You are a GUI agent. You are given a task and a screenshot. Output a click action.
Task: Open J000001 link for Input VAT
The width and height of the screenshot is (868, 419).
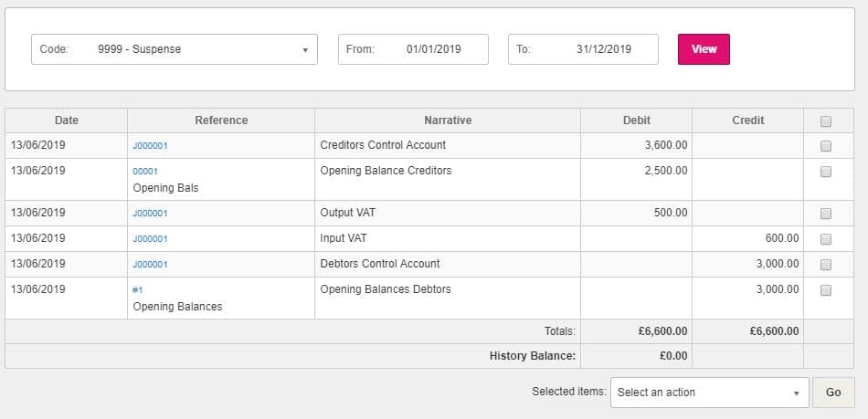(x=150, y=239)
